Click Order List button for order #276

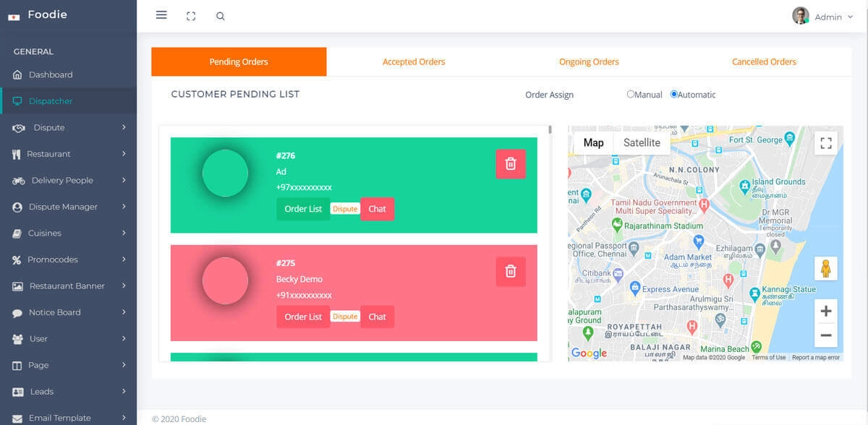[303, 209]
